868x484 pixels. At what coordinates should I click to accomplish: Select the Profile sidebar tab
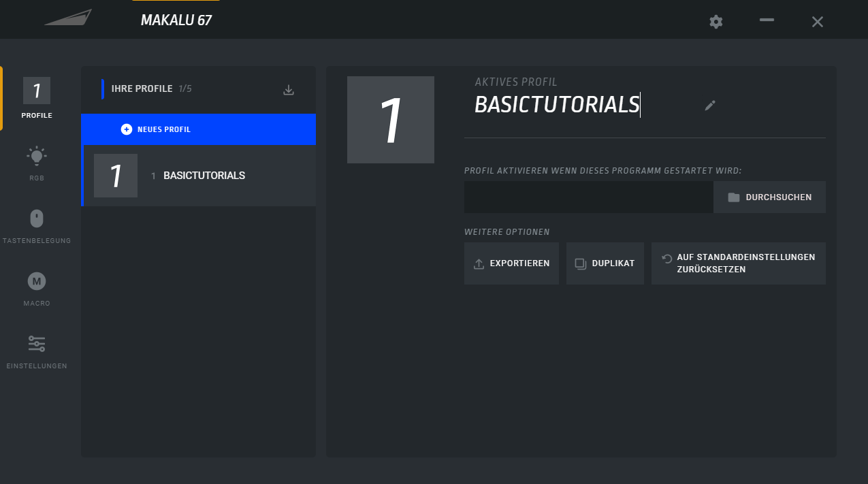(37, 98)
